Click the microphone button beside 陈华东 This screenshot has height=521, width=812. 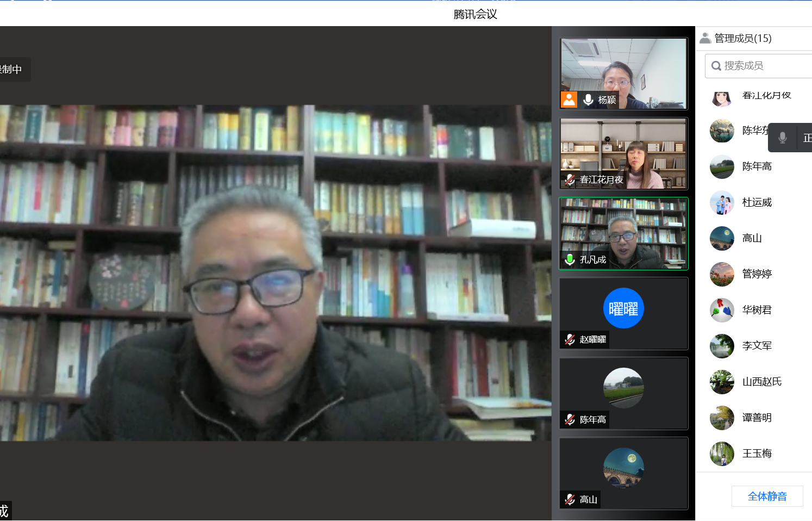pos(782,138)
